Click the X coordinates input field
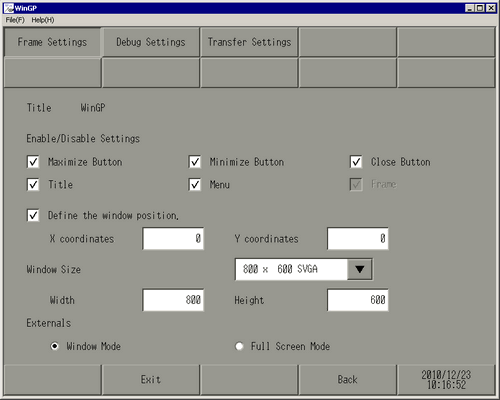 click(x=173, y=239)
